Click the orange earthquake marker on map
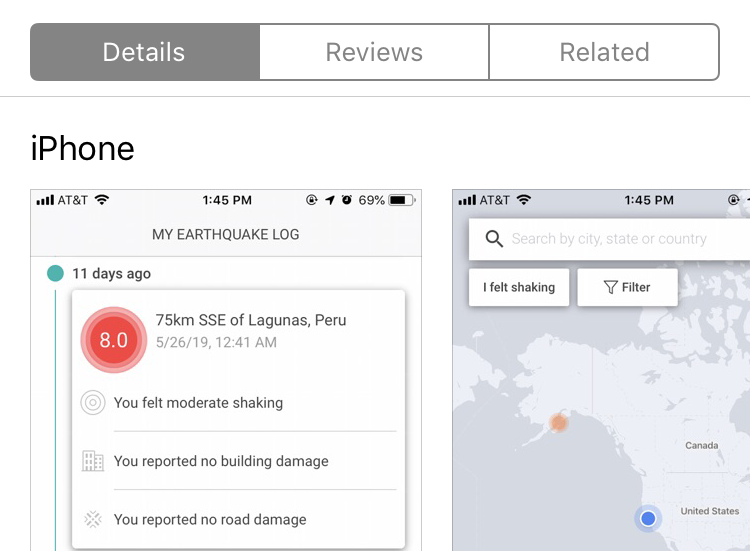 (559, 423)
